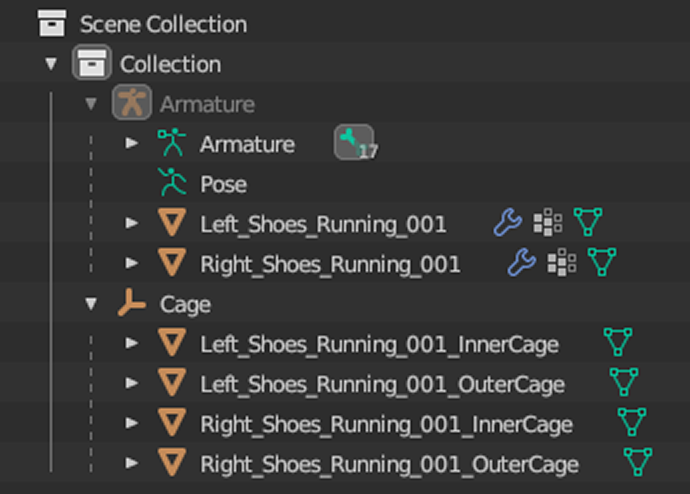Select the greyed Armature object name
Image resolution: width=690 pixels, height=494 pixels.
(207, 105)
